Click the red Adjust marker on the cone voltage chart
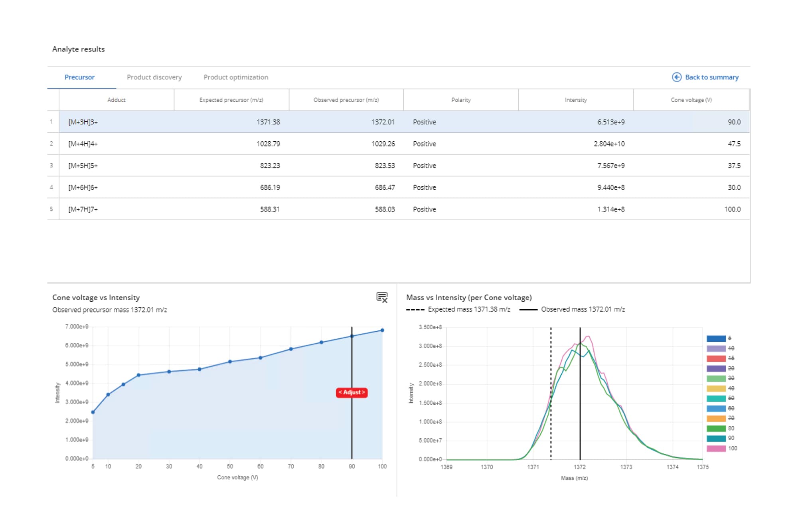 pyautogui.click(x=352, y=393)
